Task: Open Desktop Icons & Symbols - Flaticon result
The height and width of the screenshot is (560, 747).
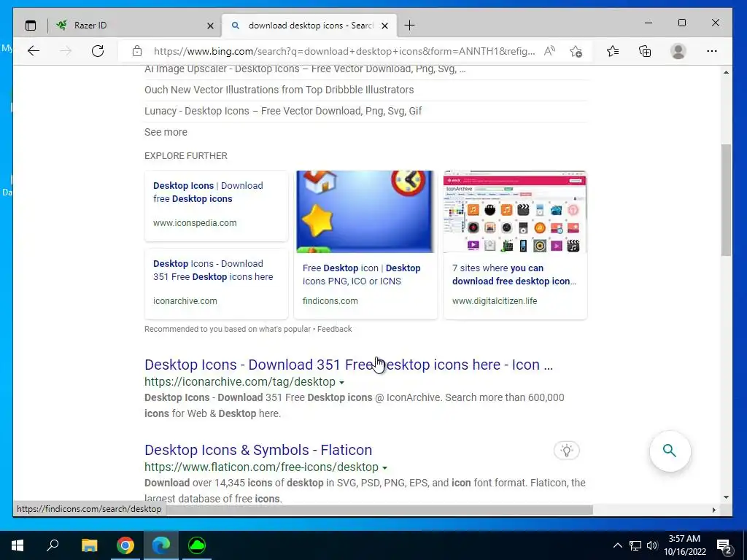Action: (258, 450)
